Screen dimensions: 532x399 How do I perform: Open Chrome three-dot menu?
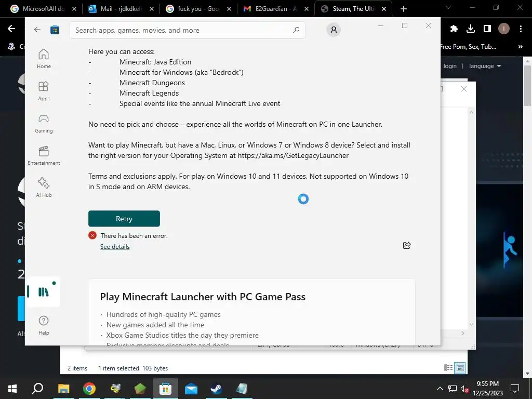[521, 29]
